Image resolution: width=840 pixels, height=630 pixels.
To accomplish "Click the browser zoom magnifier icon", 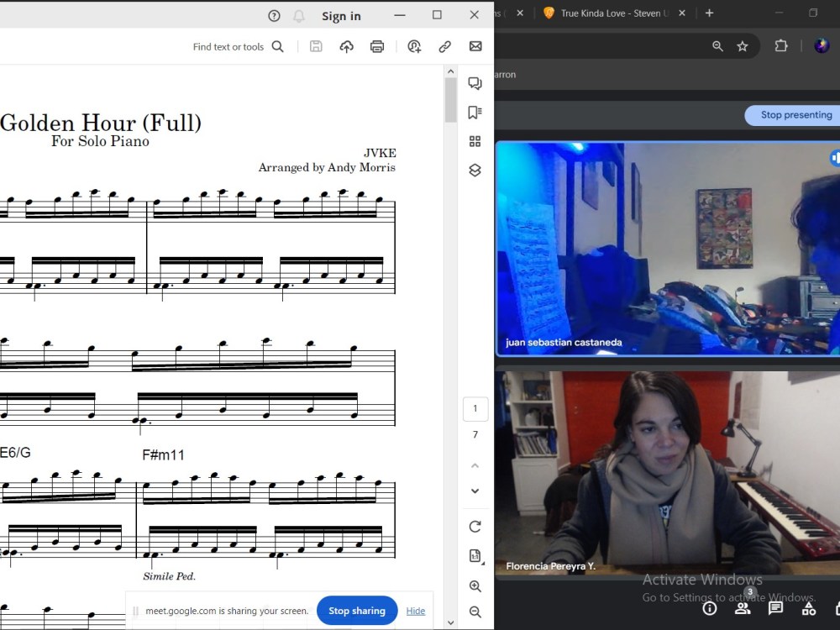I will (718, 46).
